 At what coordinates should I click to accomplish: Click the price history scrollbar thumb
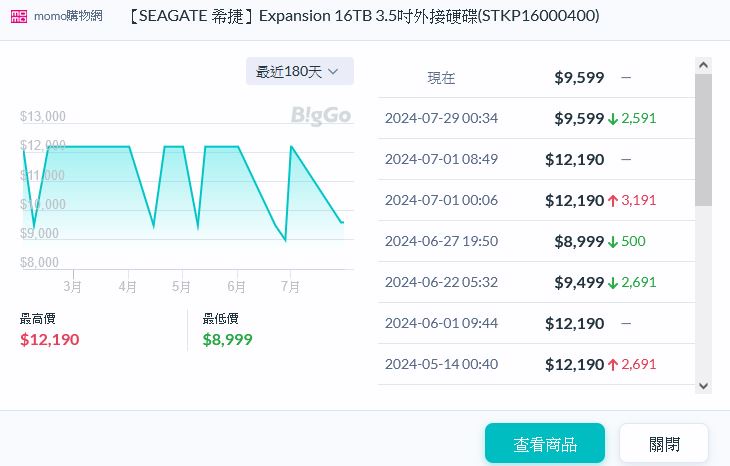point(703,138)
